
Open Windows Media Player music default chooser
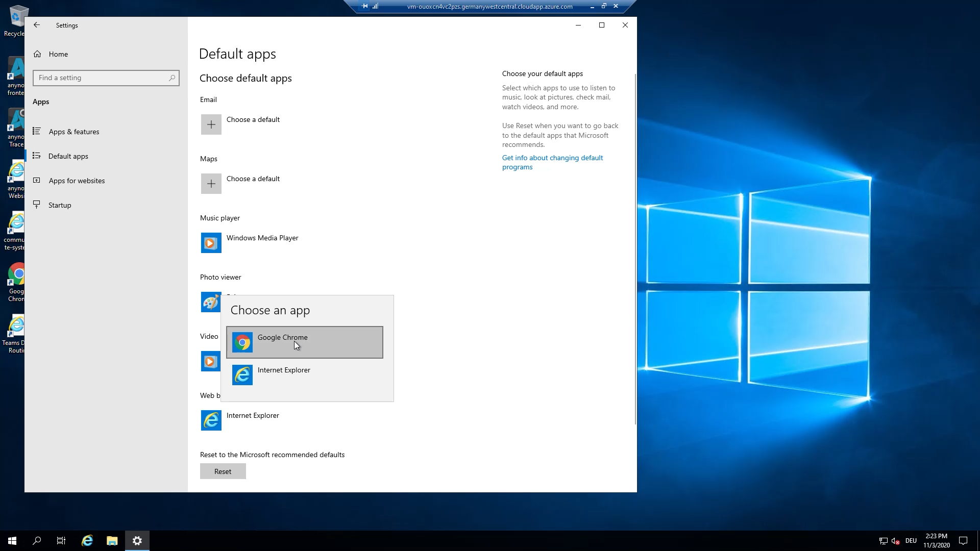(x=262, y=238)
